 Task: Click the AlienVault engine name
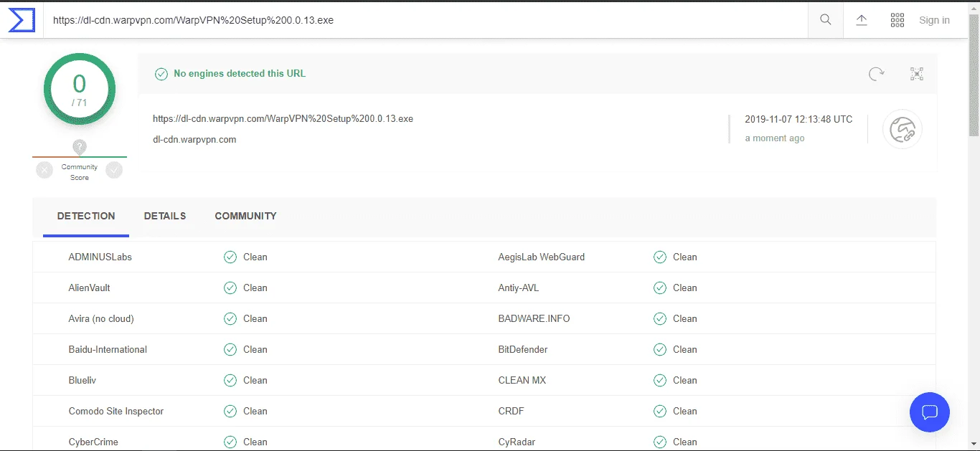tap(90, 288)
